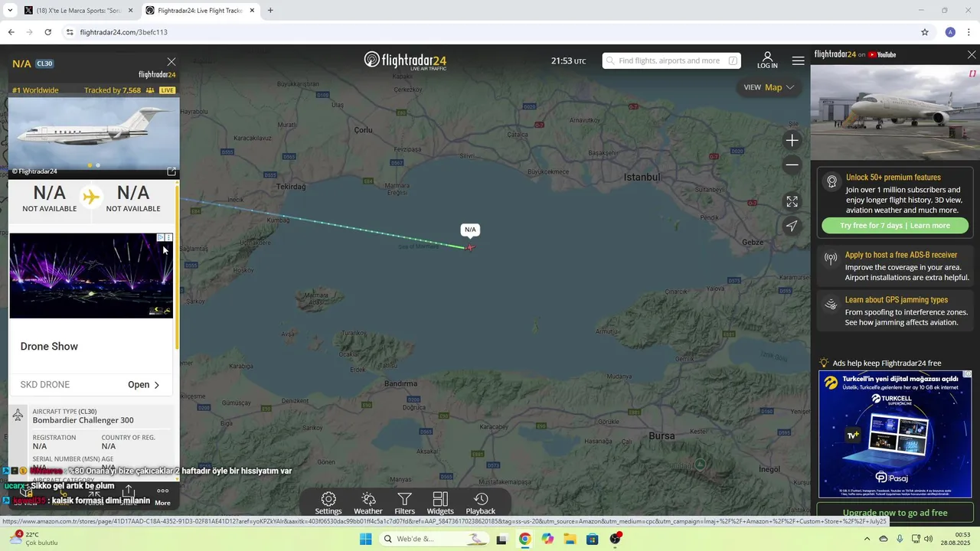This screenshot has width=980, height=551.
Task: Open weather widget showing 22°C
Action: click(x=33, y=539)
